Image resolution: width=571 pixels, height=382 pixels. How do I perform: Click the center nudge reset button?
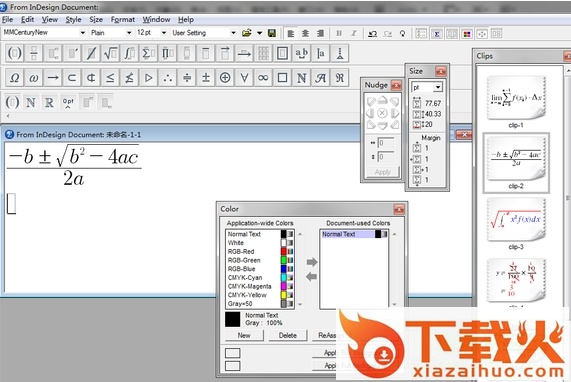pos(382,113)
